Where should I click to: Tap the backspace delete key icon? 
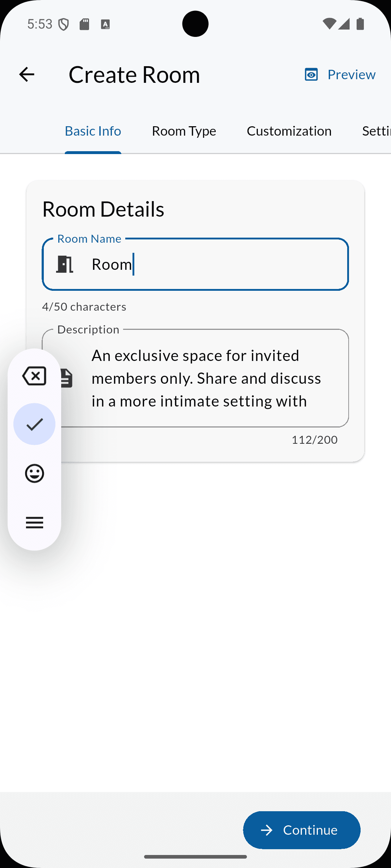(x=34, y=376)
